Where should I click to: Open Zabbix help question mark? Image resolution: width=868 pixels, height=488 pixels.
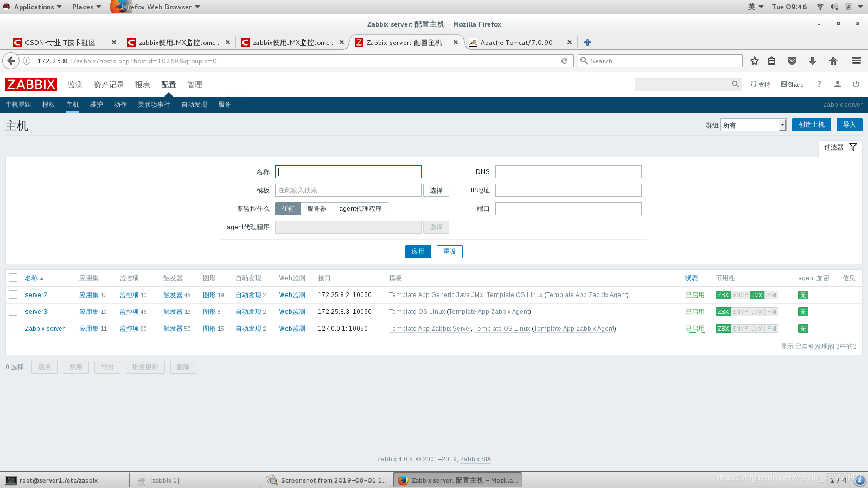819,84
